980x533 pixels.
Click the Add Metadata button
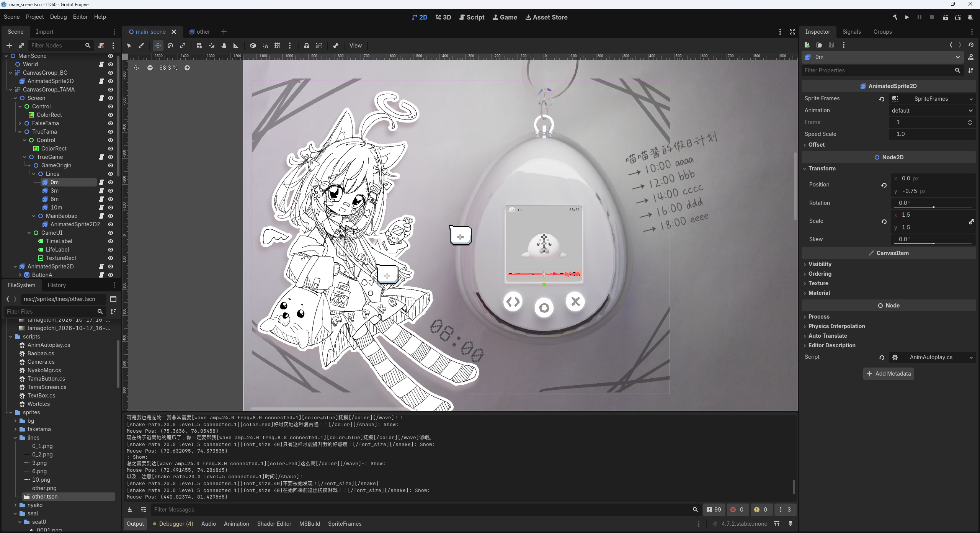[889, 374]
